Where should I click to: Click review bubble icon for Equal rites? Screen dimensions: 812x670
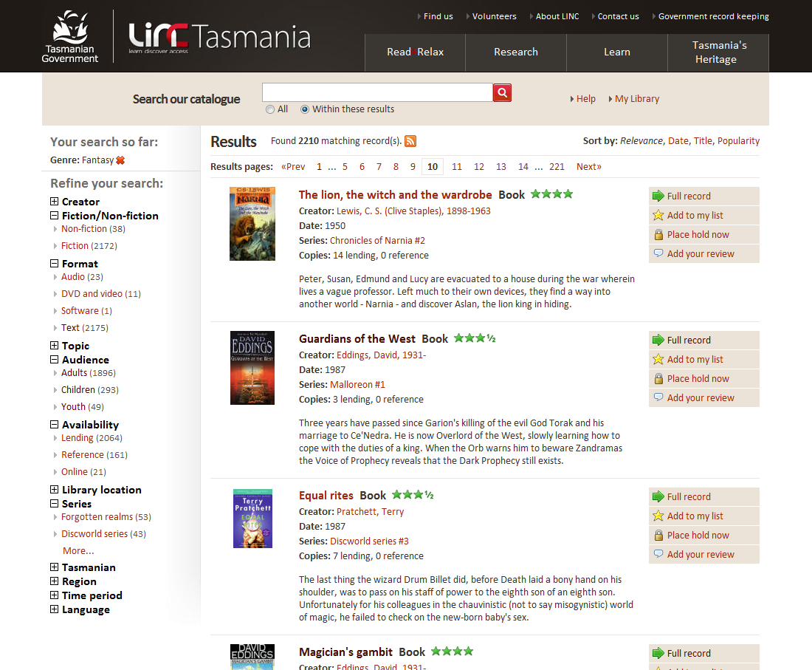tap(658, 554)
